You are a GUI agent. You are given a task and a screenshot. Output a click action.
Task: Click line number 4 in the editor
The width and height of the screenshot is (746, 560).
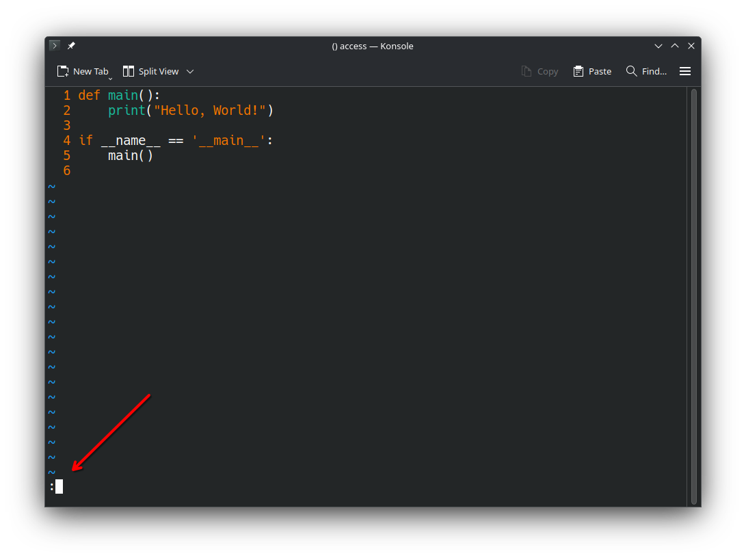66,140
